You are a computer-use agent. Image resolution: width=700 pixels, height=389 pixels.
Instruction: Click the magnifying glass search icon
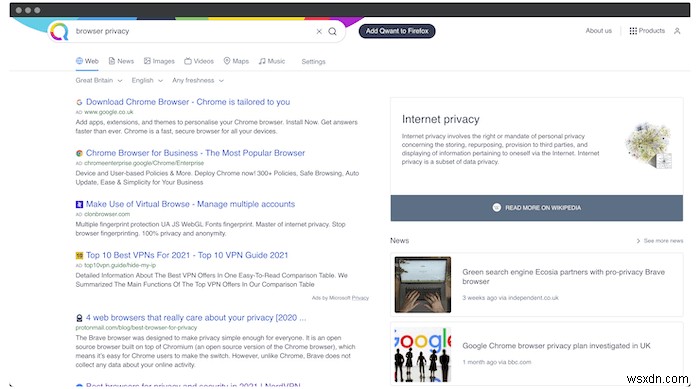coord(333,31)
